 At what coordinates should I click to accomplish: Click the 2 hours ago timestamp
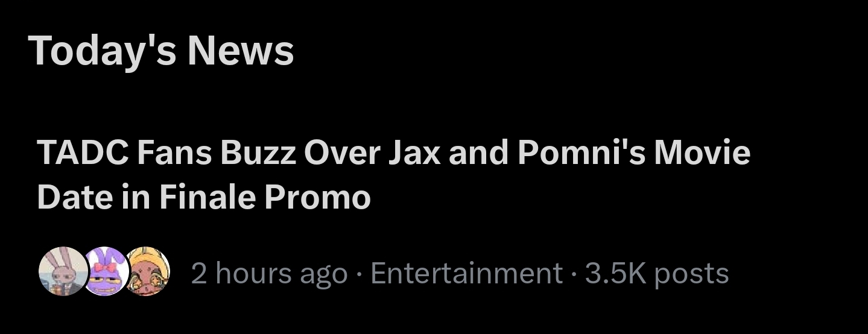pos(269,273)
